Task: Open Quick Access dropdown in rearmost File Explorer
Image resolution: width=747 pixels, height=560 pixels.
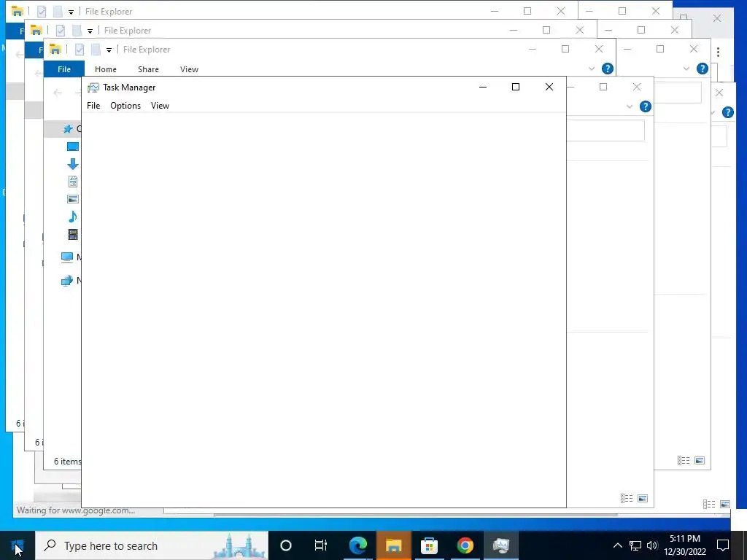Action: pyautogui.click(x=71, y=12)
